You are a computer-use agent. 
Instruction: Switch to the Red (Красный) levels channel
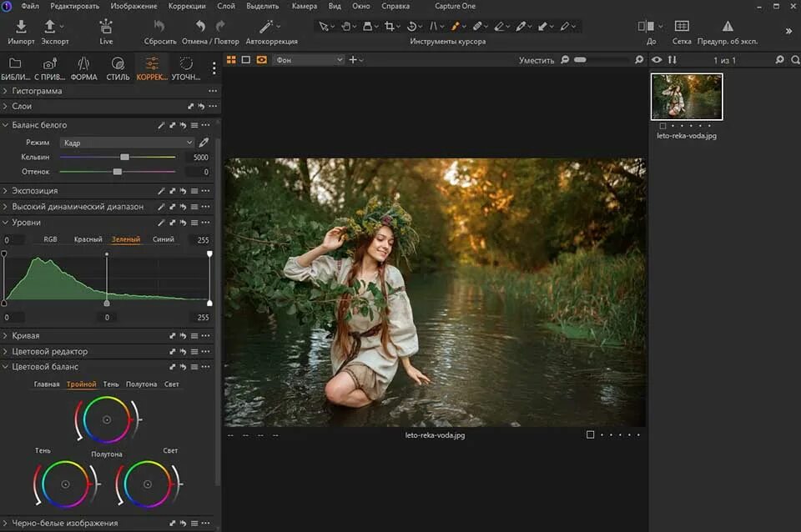point(88,239)
